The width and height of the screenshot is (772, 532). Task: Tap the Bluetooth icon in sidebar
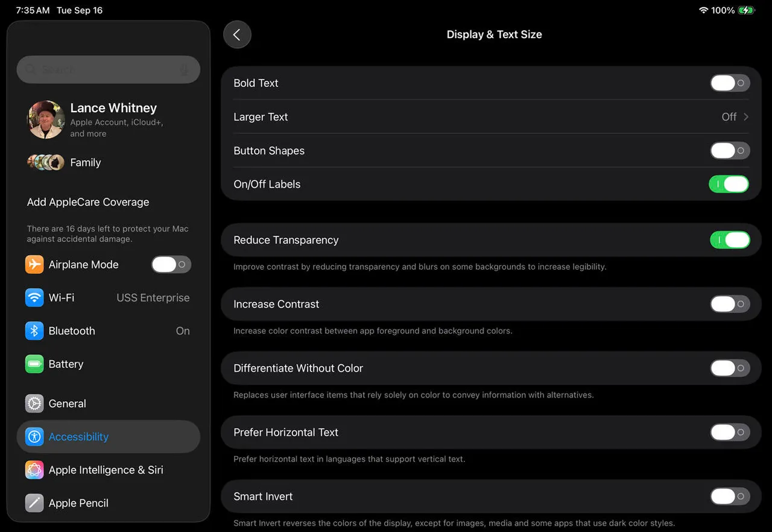click(34, 331)
